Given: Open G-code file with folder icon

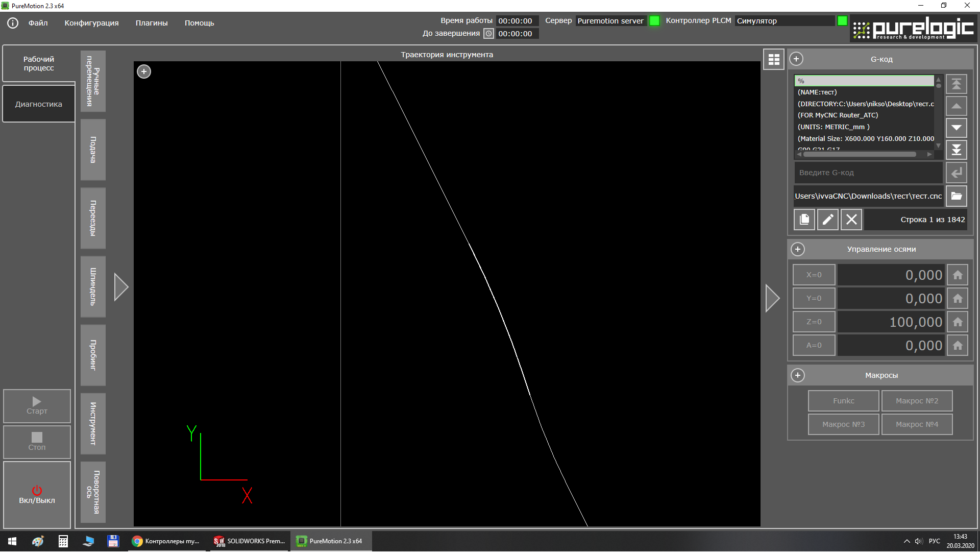Looking at the screenshot, I should click(956, 196).
